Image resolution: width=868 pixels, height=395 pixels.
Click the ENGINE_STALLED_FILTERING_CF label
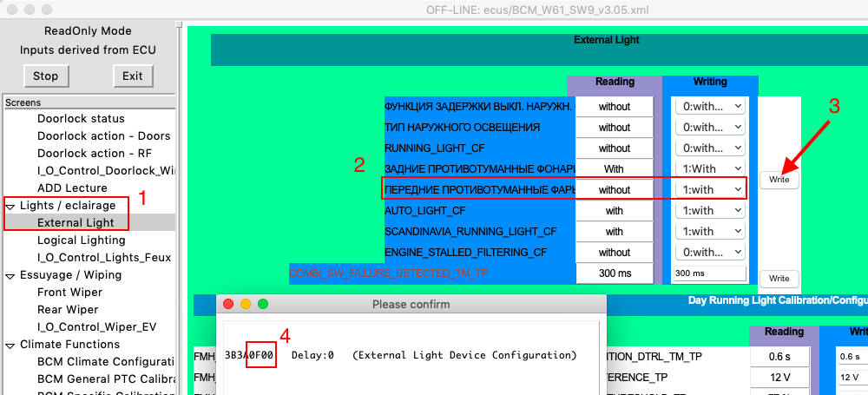point(465,253)
